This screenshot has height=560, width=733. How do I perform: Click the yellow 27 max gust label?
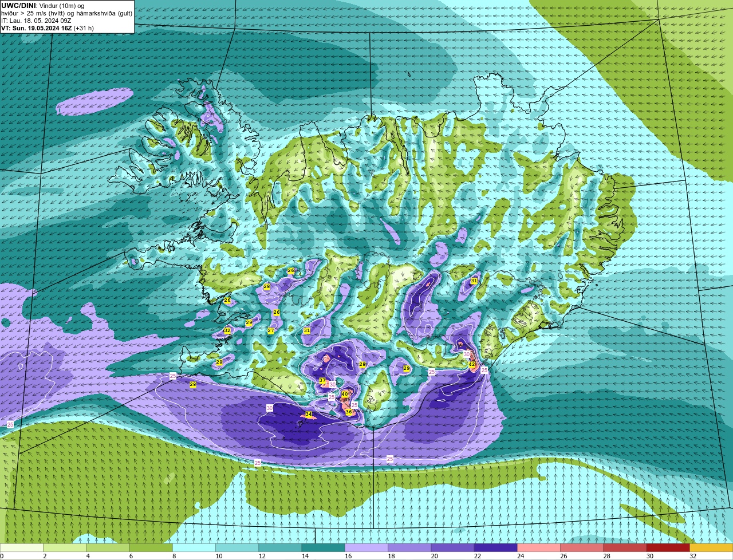pos(271,330)
